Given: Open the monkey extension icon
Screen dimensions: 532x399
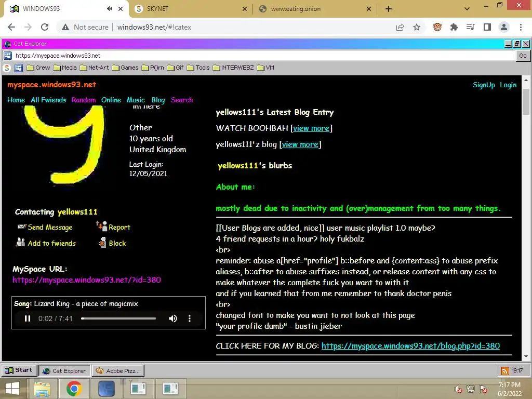Looking at the screenshot, I should [x=437, y=27].
